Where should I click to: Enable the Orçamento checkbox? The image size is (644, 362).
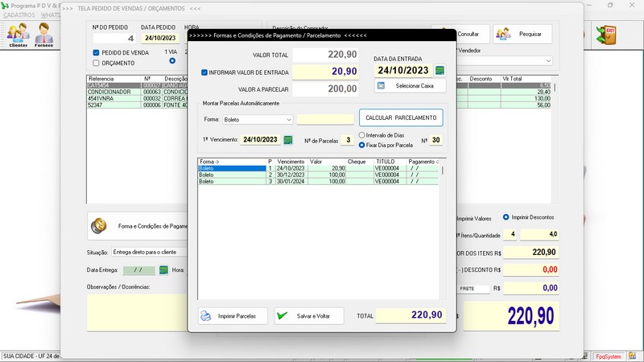click(97, 63)
